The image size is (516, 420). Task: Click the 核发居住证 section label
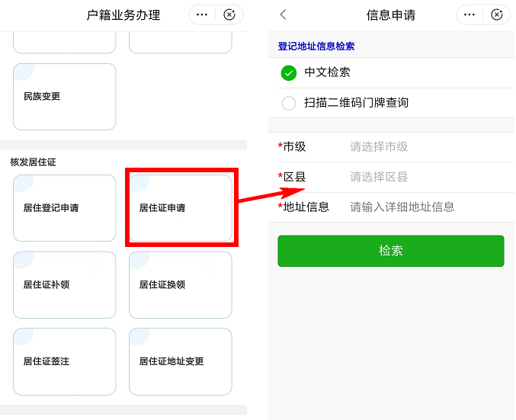tap(34, 162)
